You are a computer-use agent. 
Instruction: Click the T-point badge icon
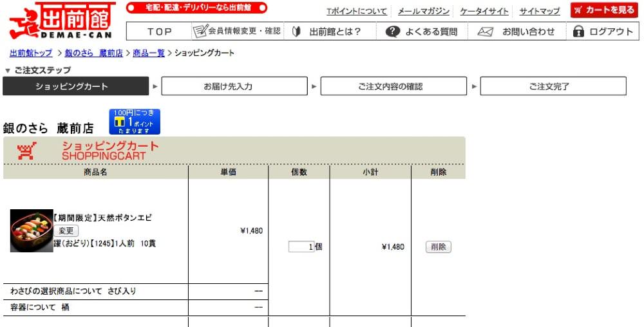coord(135,122)
